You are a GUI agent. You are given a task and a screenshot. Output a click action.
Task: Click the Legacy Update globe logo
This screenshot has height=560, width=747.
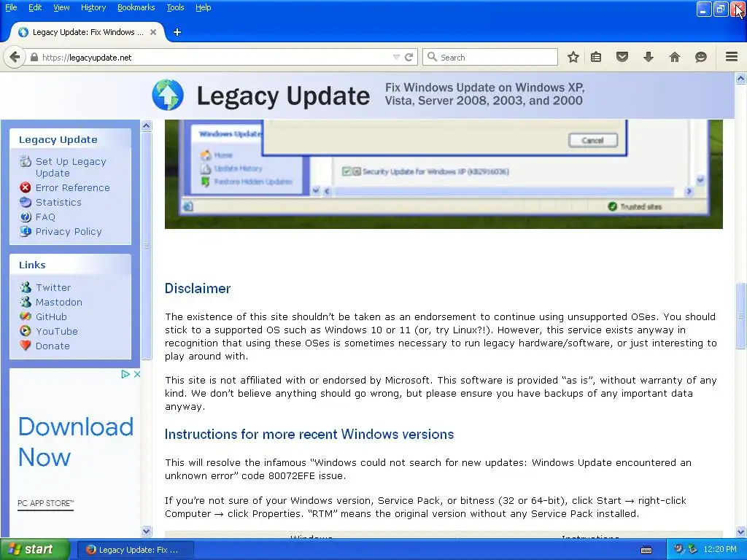(x=168, y=95)
